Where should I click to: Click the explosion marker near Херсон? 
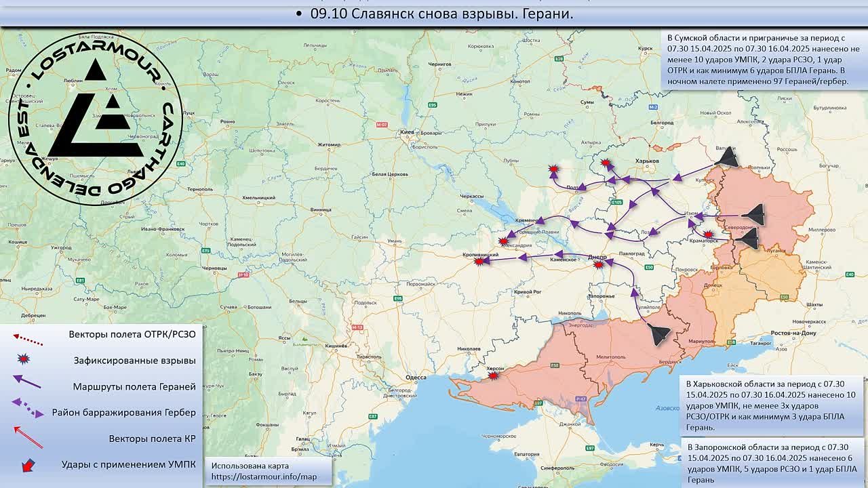tap(494, 375)
